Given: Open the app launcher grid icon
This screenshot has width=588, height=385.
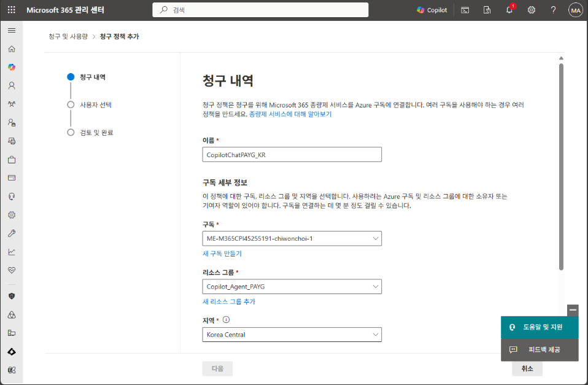Looking at the screenshot, I should [x=12, y=10].
